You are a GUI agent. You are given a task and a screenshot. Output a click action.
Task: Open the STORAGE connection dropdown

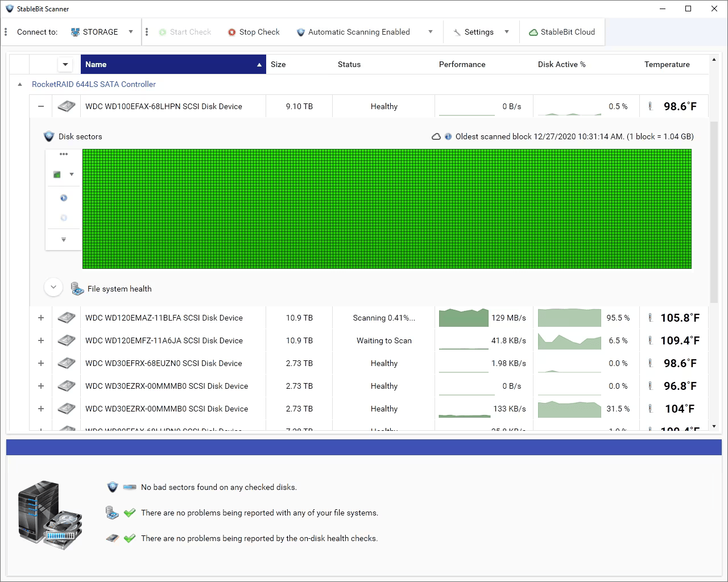130,32
